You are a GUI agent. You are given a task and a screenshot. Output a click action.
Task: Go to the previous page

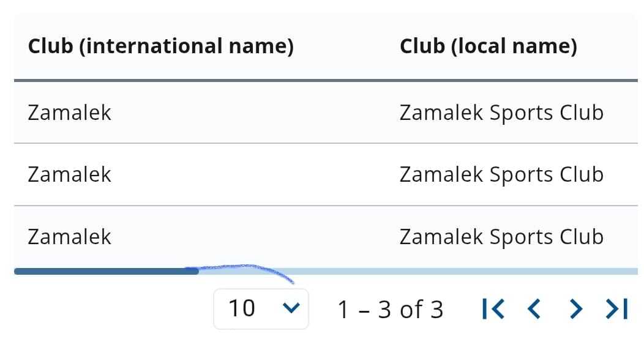click(x=534, y=309)
